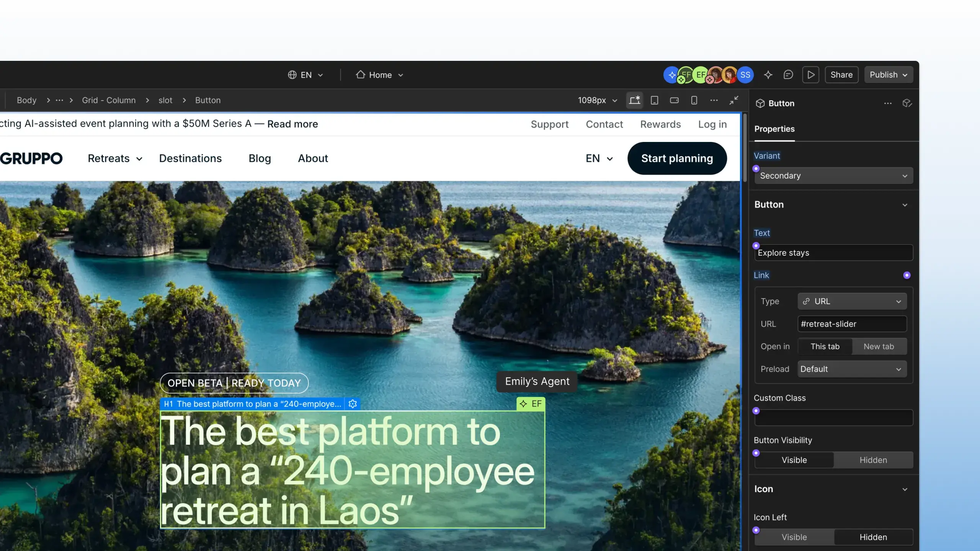Image resolution: width=980 pixels, height=551 pixels.
Task: Set Icon Left to Visible
Action: [x=794, y=537]
